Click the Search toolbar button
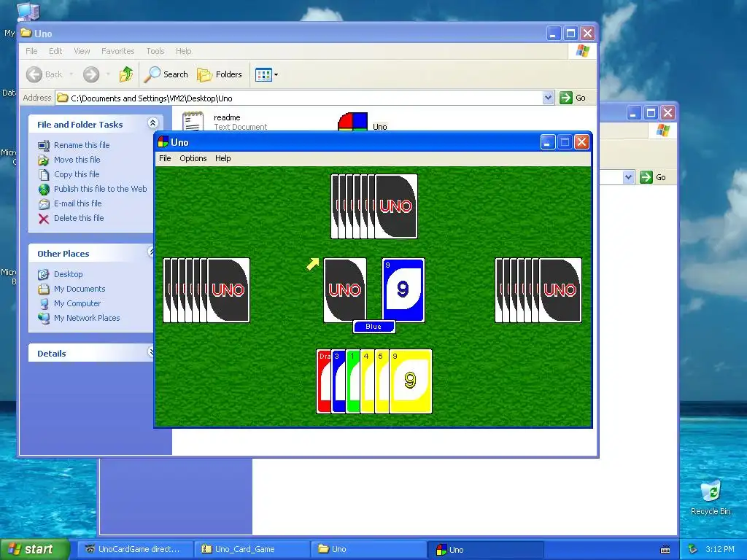The width and height of the screenshot is (747, 560). tap(166, 74)
